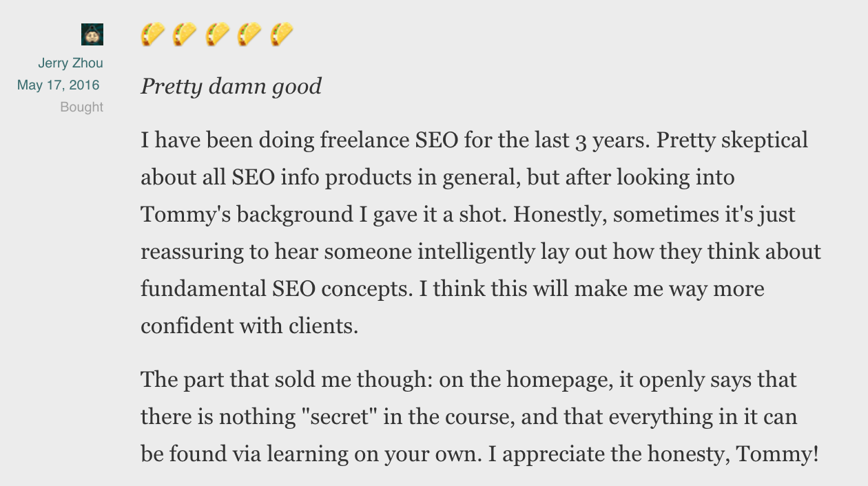This screenshot has width=868, height=486.
Task: Open the Jerry Zhou profile link
Action: coord(70,63)
